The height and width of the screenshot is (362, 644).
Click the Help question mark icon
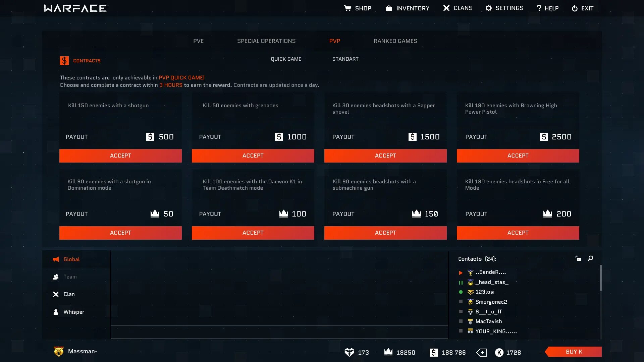539,8
